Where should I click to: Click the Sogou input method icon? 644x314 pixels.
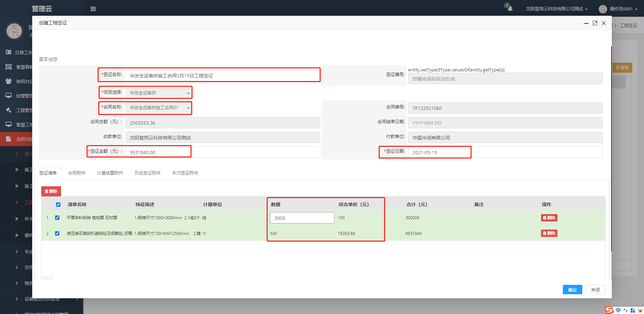coord(609,310)
